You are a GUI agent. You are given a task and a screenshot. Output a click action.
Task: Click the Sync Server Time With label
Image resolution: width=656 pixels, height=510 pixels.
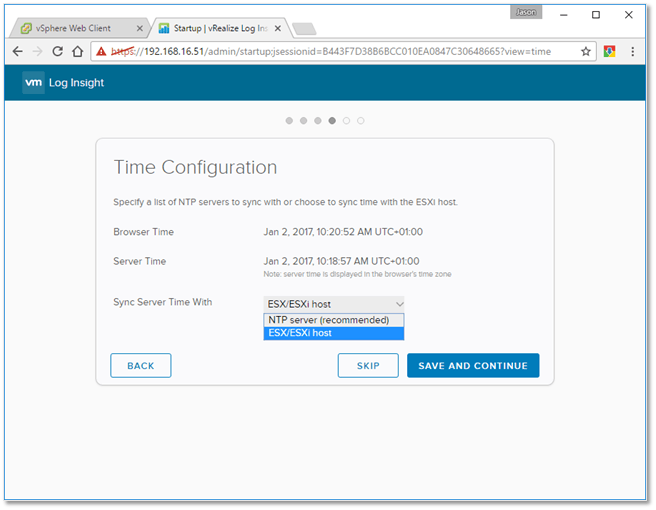[163, 302]
